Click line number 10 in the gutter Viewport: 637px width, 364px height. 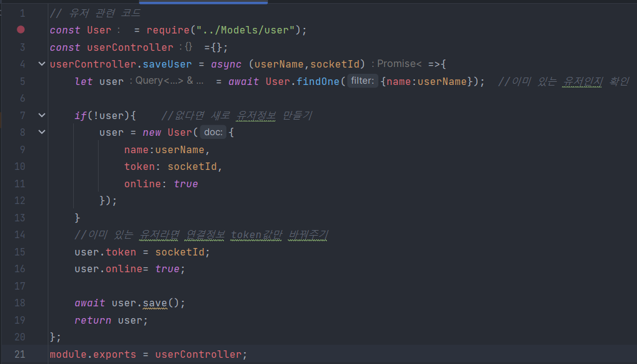[19, 167]
